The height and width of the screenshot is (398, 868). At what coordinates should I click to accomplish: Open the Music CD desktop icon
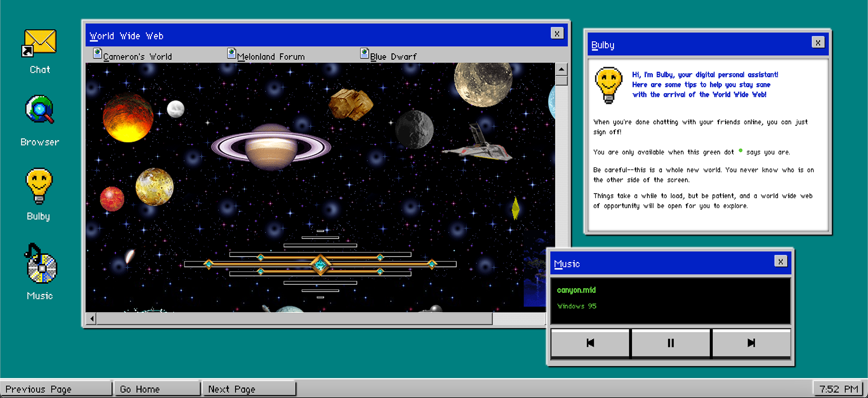click(x=41, y=264)
